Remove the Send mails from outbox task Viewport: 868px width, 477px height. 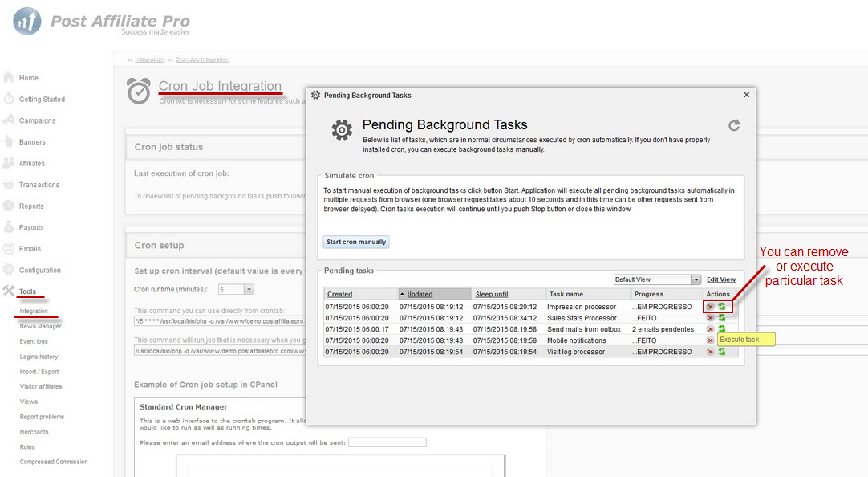pyautogui.click(x=710, y=329)
